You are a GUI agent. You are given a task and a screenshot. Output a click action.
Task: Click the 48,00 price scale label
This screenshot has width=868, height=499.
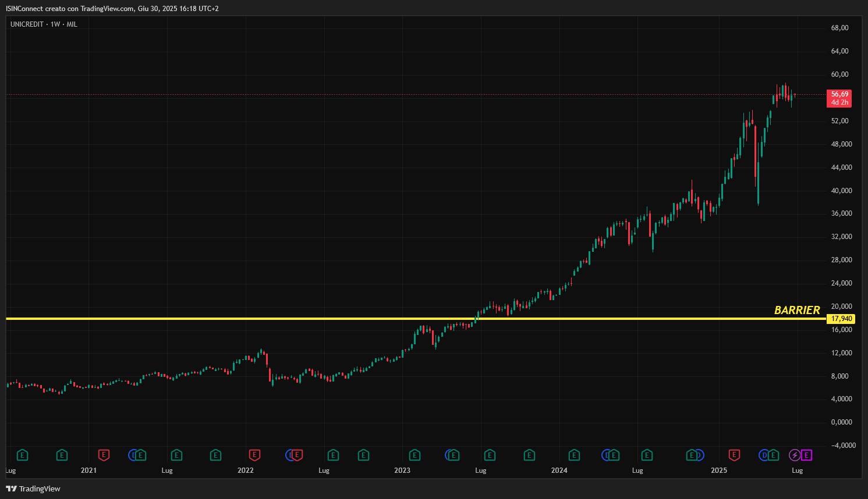(841, 144)
